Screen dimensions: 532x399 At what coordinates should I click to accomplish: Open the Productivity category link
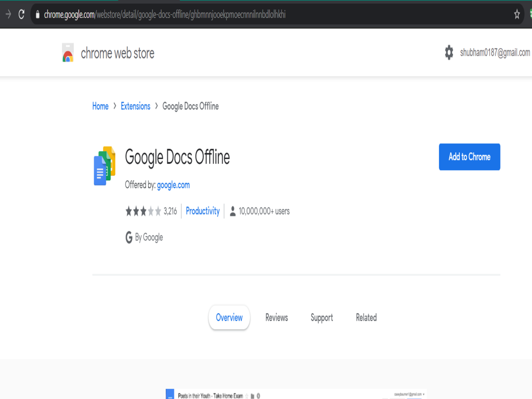203,211
